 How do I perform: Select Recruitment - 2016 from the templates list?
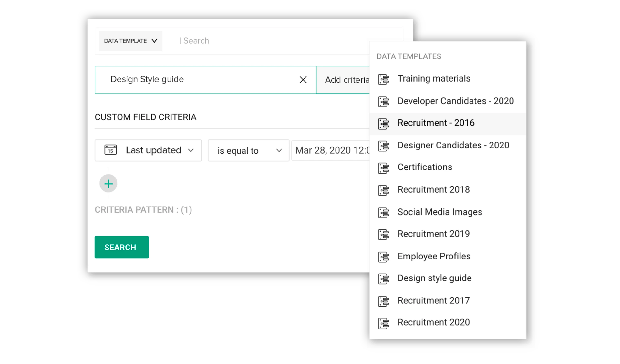tap(436, 123)
